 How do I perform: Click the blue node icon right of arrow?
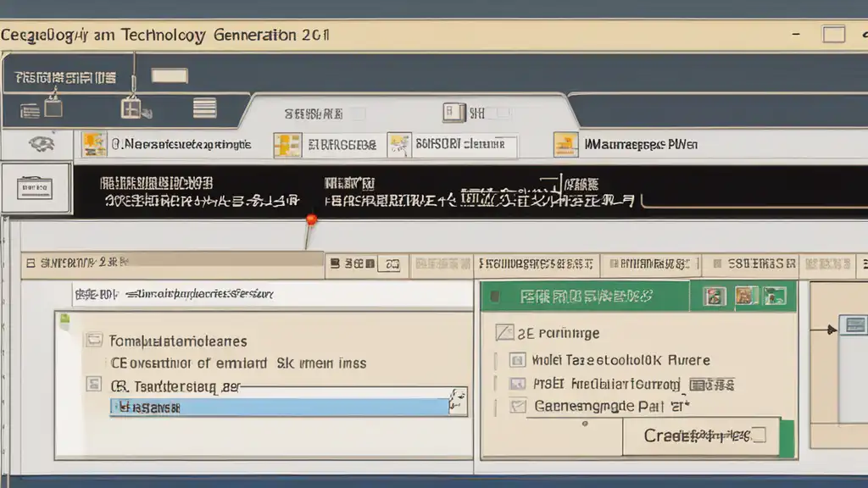tap(853, 324)
